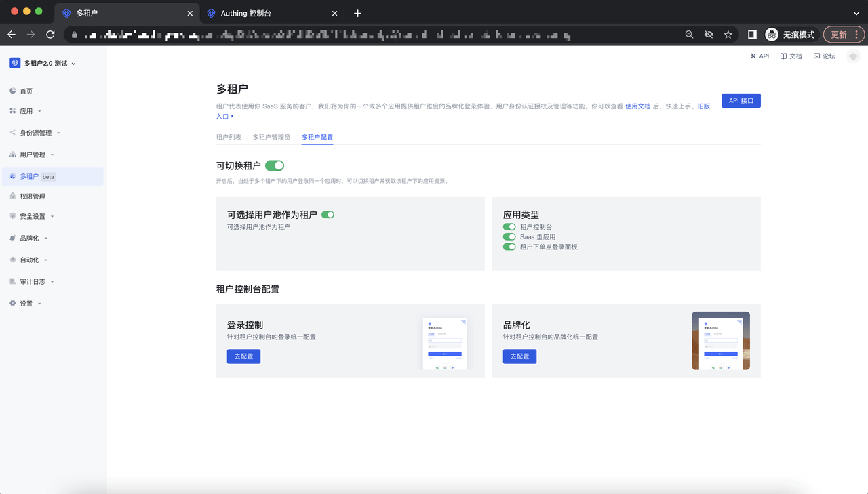The height and width of the screenshot is (494, 868).
Task: Open the 论坛 forum icon in header
Action: coord(816,56)
